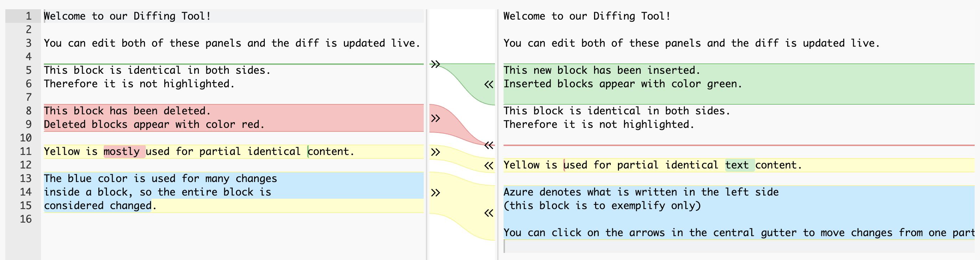
Task: Click merge-left arrow beside green inserted block
Action: point(489,84)
